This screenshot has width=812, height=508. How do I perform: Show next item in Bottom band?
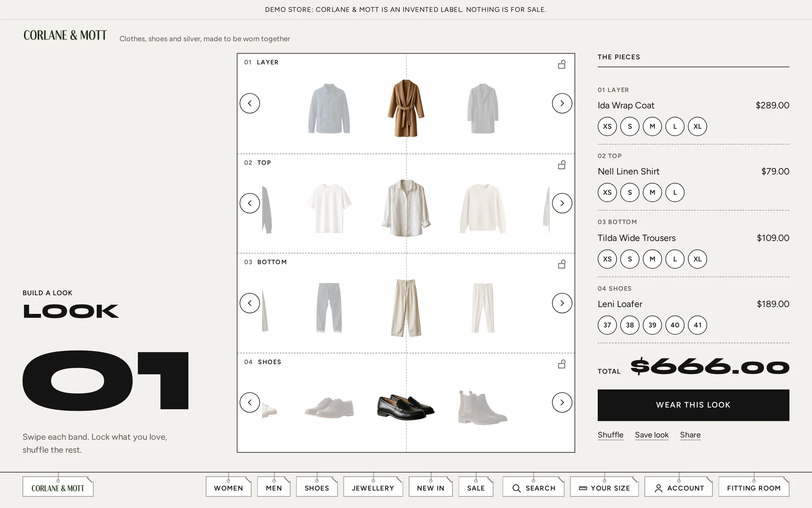[x=562, y=303]
